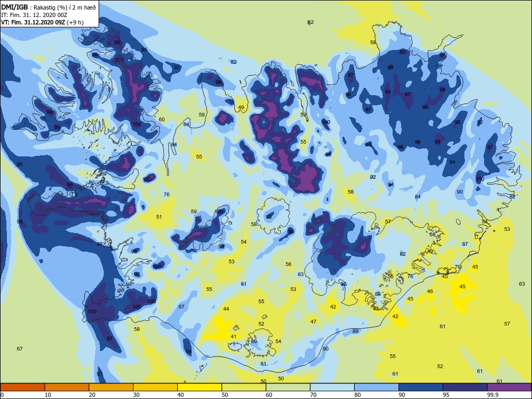Click the dark orange 0–10 legend swatch
This screenshot has width=532, height=399.
coord(22,387)
